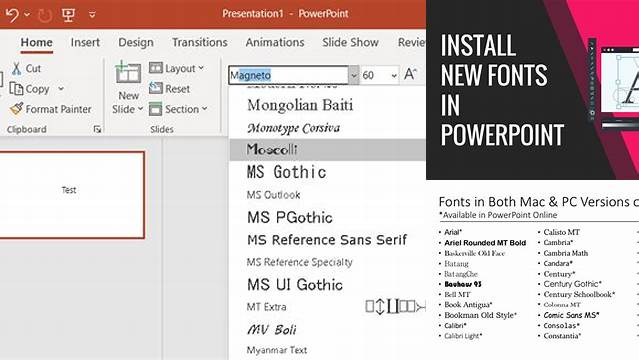Open the Layout dropdown

pos(176,68)
